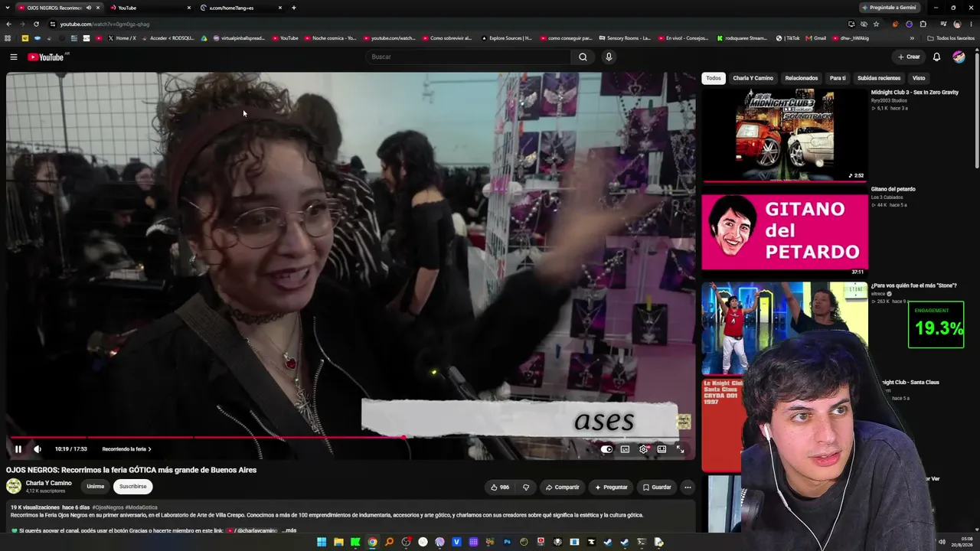Open Photoshop from the taskbar
This screenshot has height=551, width=980.
(507, 543)
